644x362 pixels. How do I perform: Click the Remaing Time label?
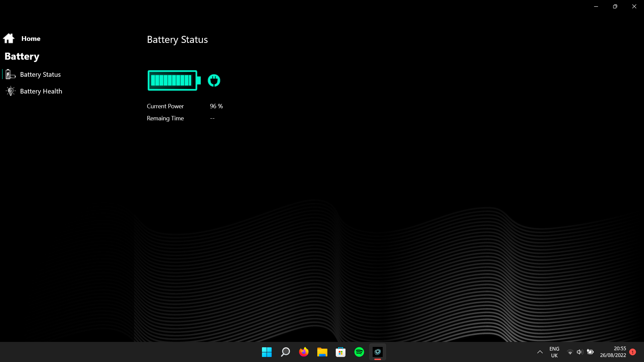point(165,118)
